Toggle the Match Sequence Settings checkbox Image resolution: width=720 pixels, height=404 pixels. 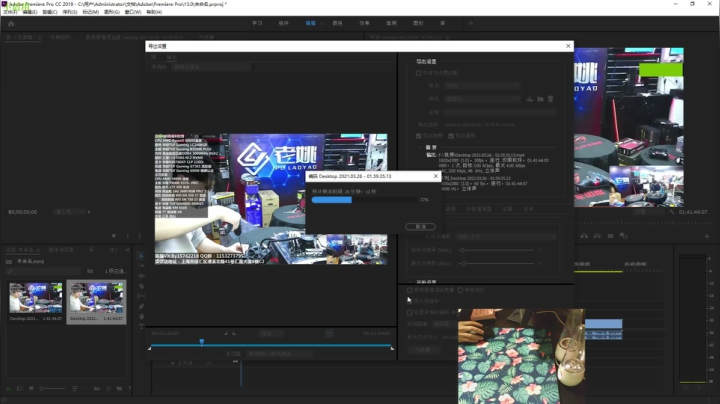point(418,73)
